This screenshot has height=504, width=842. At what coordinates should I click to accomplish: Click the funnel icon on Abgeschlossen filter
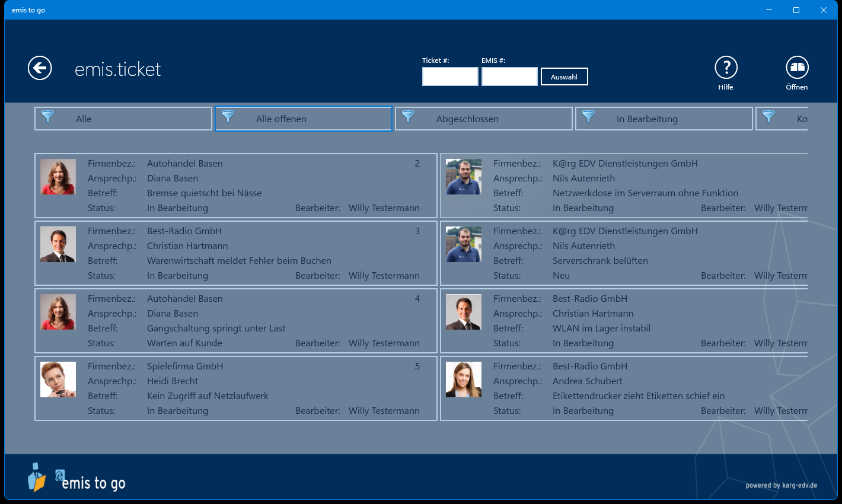(409, 117)
